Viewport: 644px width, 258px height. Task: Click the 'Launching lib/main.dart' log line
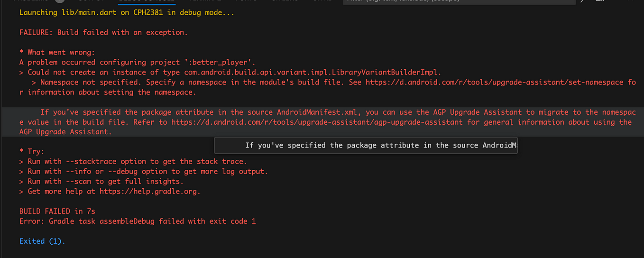127,12
